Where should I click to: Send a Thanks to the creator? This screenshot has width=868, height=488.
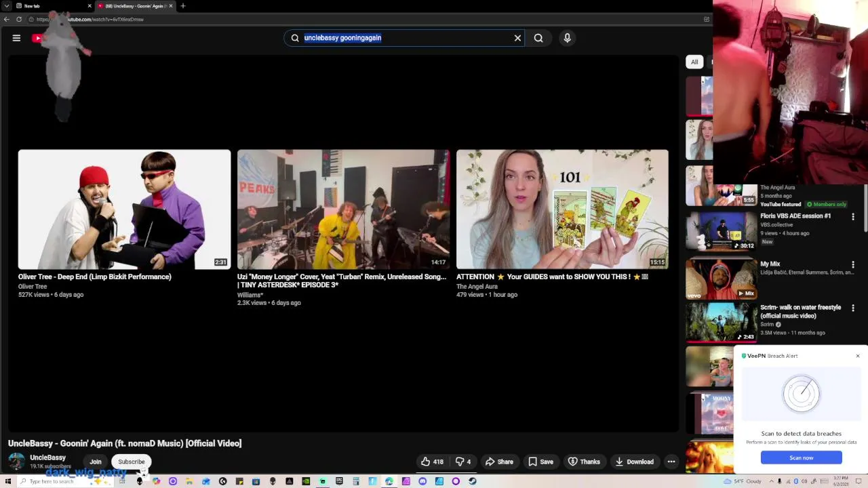click(584, 462)
